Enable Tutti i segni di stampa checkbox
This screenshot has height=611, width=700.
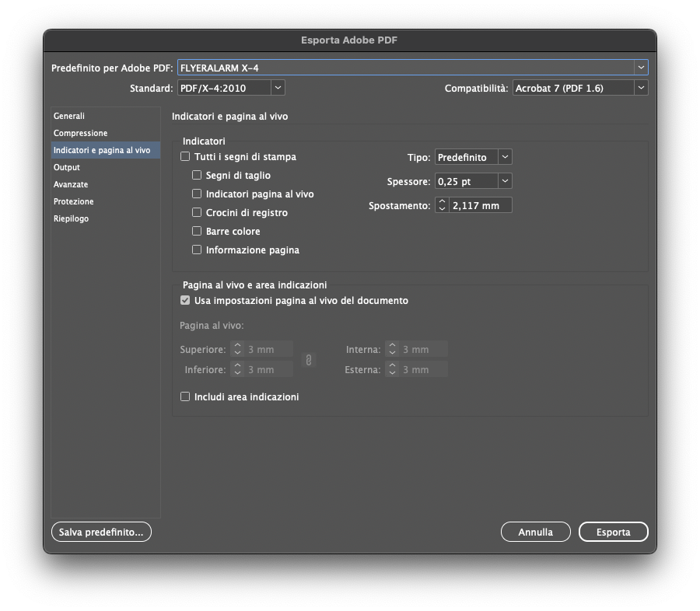point(185,157)
